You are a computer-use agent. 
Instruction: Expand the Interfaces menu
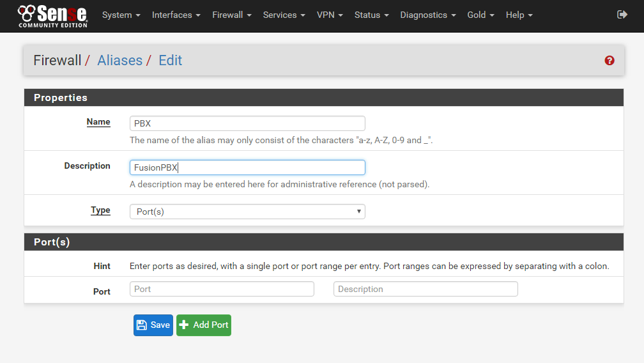point(176,15)
